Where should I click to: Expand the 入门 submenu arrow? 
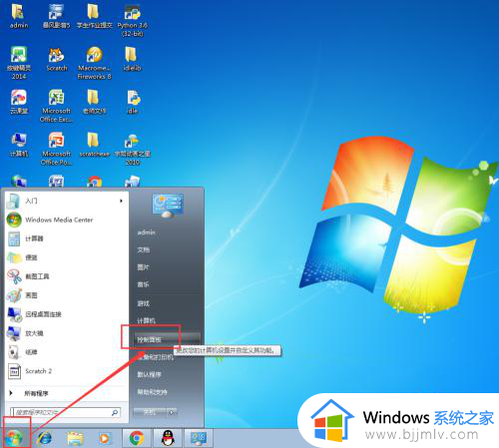[x=122, y=201]
